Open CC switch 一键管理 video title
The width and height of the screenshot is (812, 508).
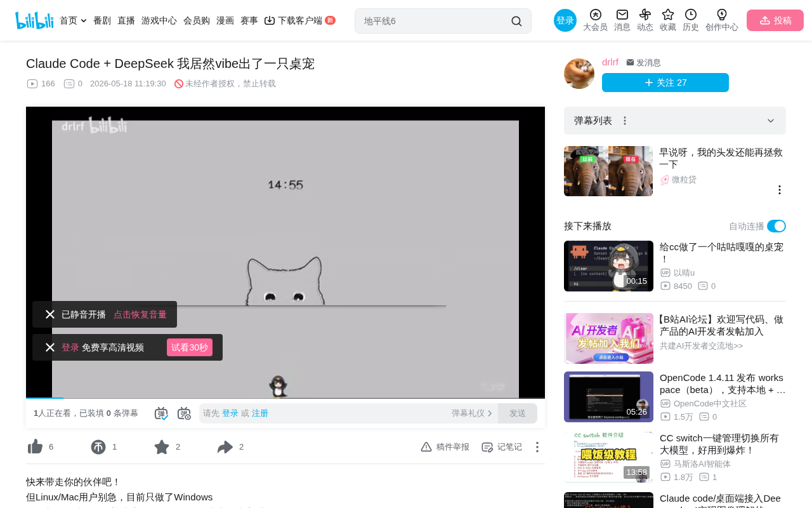[x=719, y=444]
